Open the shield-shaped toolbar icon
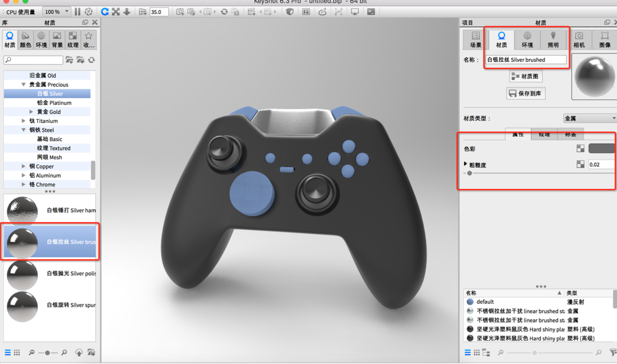This screenshot has width=617, height=364. (x=290, y=11)
